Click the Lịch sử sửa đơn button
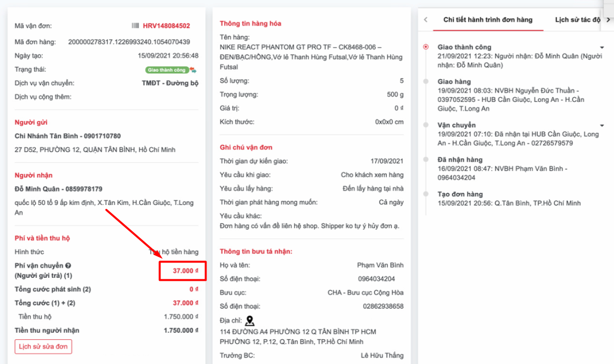The image size is (614, 364). (x=44, y=347)
